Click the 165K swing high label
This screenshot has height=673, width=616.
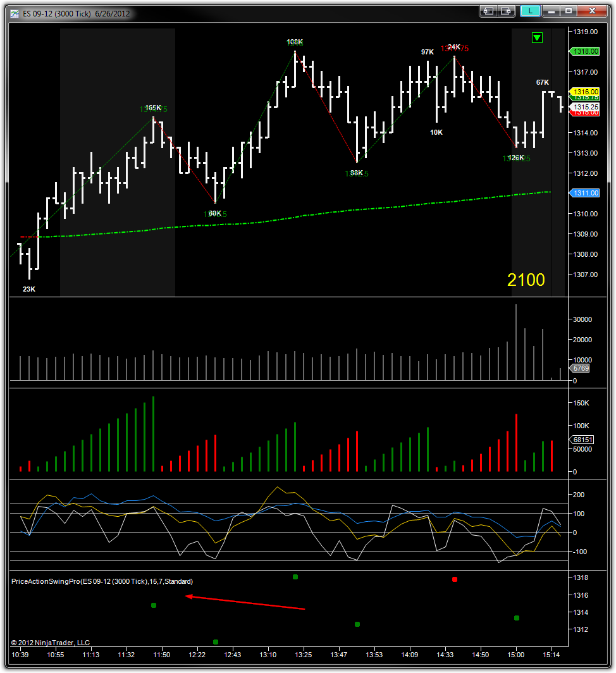[153, 108]
